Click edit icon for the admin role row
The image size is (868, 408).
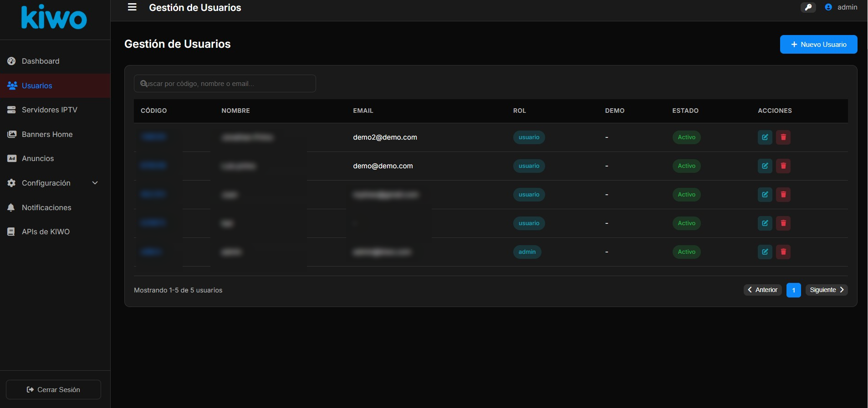(x=765, y=252)
